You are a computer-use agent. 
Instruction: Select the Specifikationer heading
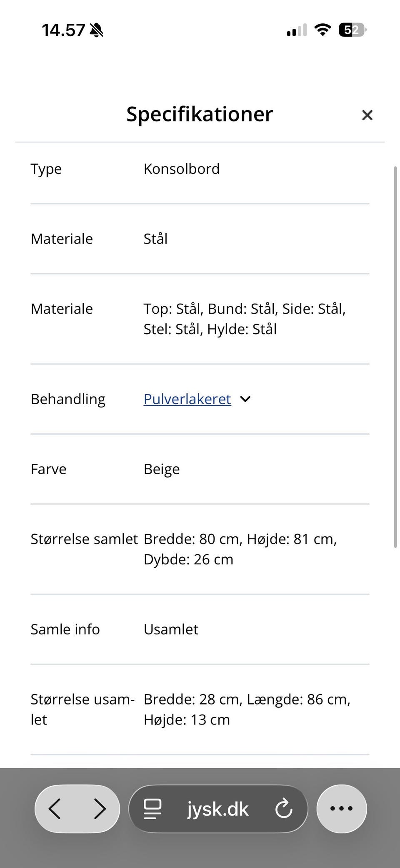[200, 114]
